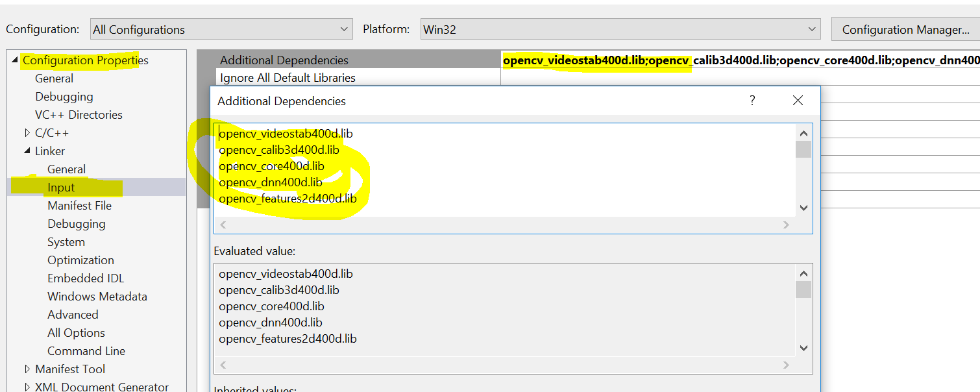
Task: Click the Configuration Manager button
Action: pos(905,29)
